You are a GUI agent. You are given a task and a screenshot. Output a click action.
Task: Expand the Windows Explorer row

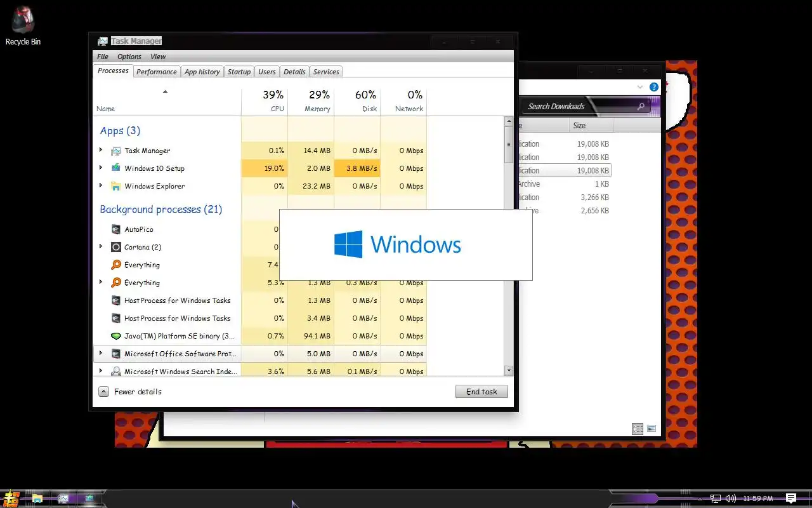point(101,186)
